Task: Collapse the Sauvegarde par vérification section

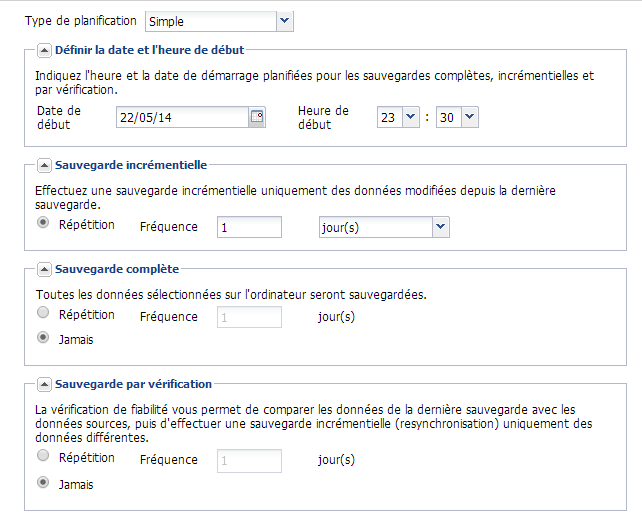Action: (44, 384)
